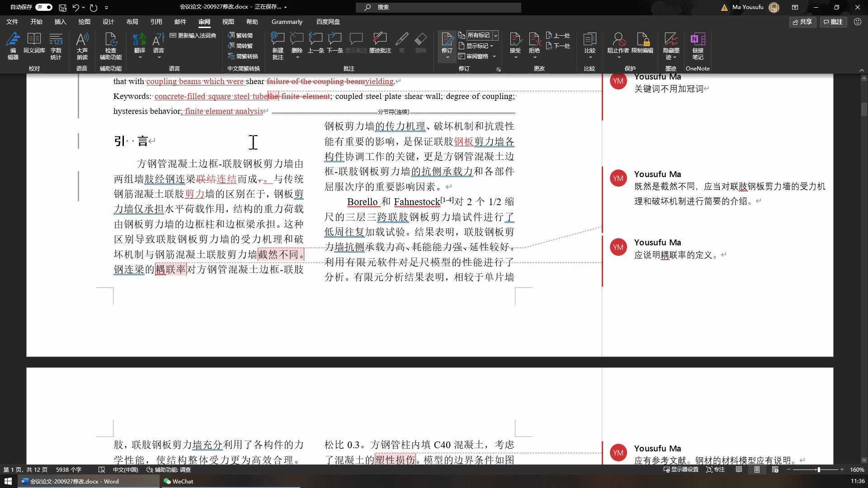Switch to the Insert (插入) tab
Image resolution: width=868 pixels, height=488 pixels.
tap(60, 22)
